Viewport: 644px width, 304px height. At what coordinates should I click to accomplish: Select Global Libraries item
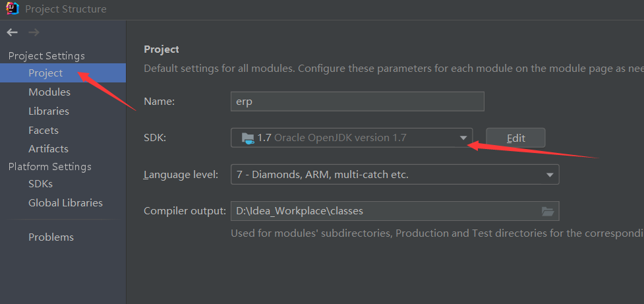(65, 203)
